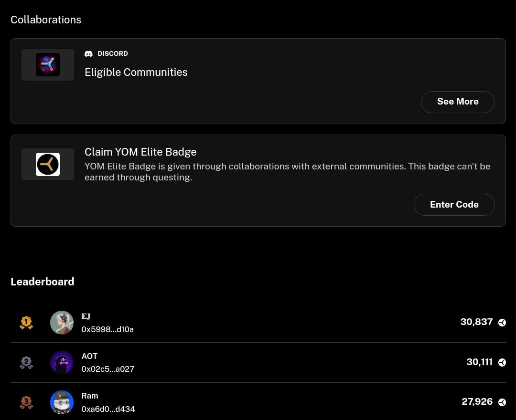Select the silver second-place medal icon

coord(26,362)
